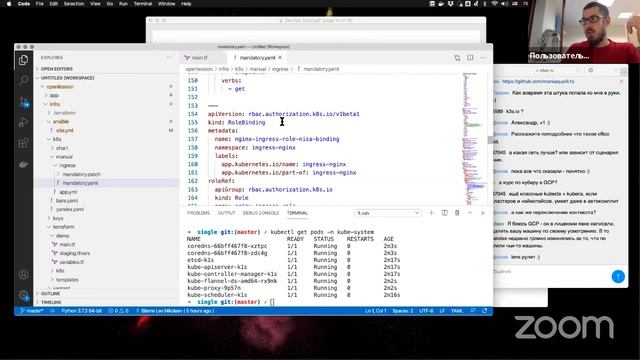Click Spaces: 2 indentation in status bar
The height and width of the screenshot is (360, 640).
(x=402, y=311)
